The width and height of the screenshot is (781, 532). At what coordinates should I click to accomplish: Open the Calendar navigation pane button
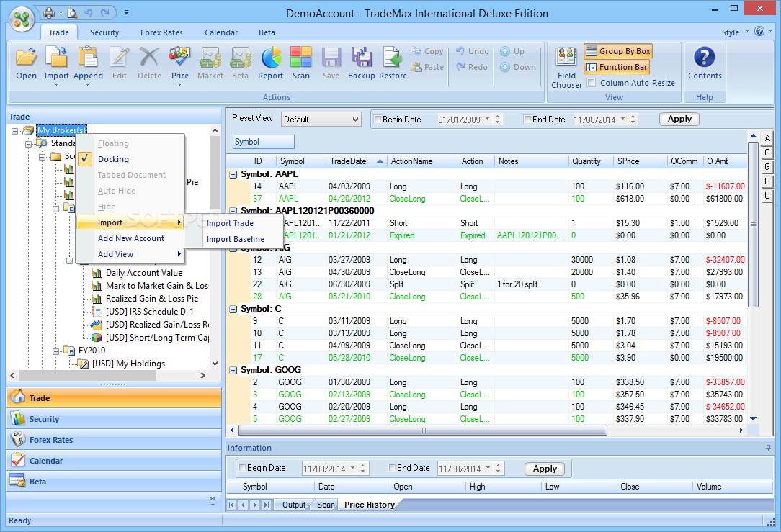pos(114,461)
